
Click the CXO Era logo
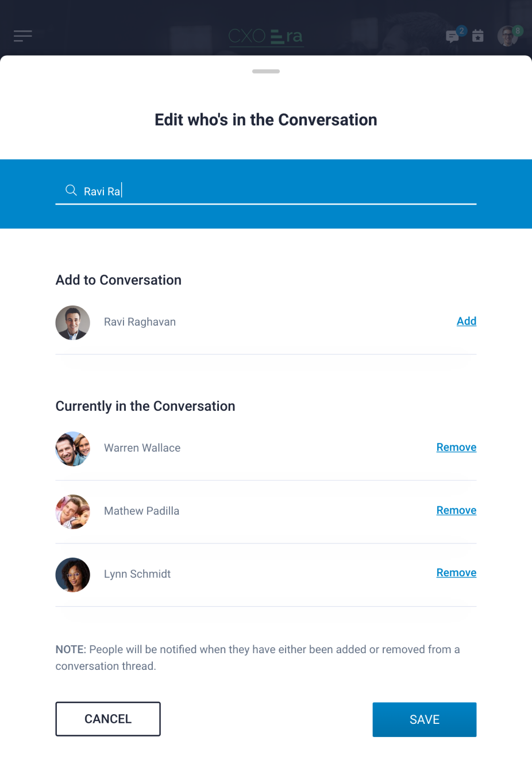click(265, 37)
